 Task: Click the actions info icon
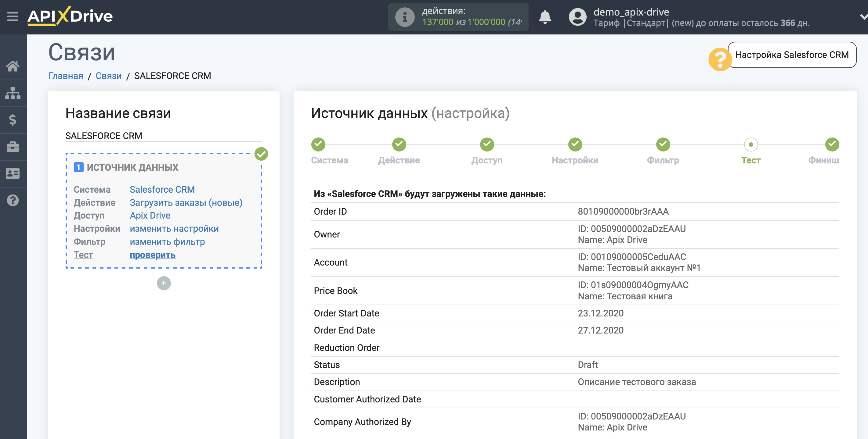coord(405,17)
